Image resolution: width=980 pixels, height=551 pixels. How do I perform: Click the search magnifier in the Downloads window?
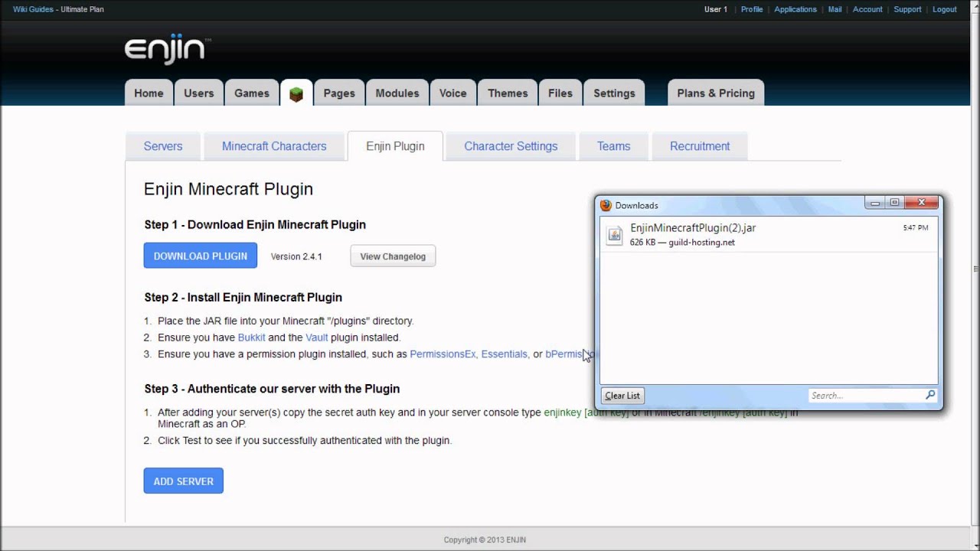point(930,395)
